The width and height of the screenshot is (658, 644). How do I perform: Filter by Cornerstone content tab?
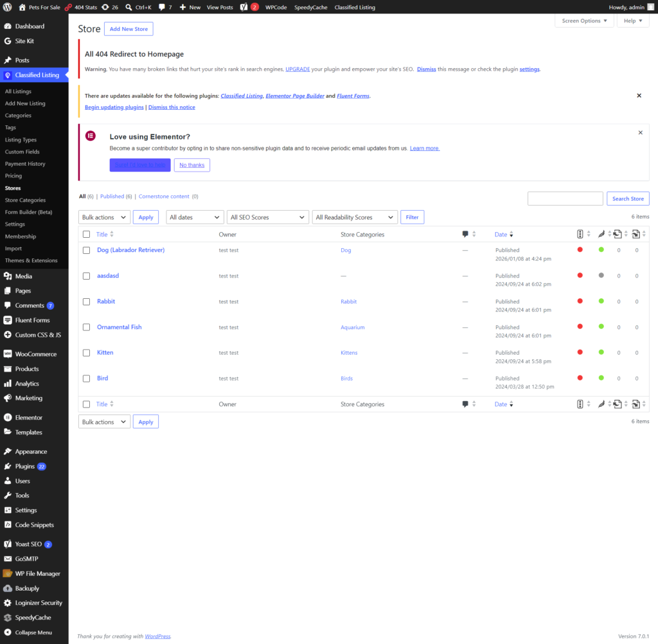click(164, 196)
